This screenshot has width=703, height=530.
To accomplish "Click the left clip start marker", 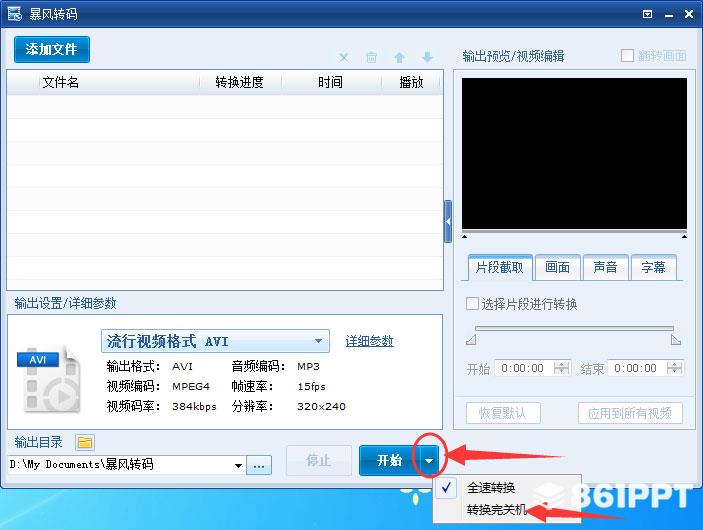I will coord(471,340).
